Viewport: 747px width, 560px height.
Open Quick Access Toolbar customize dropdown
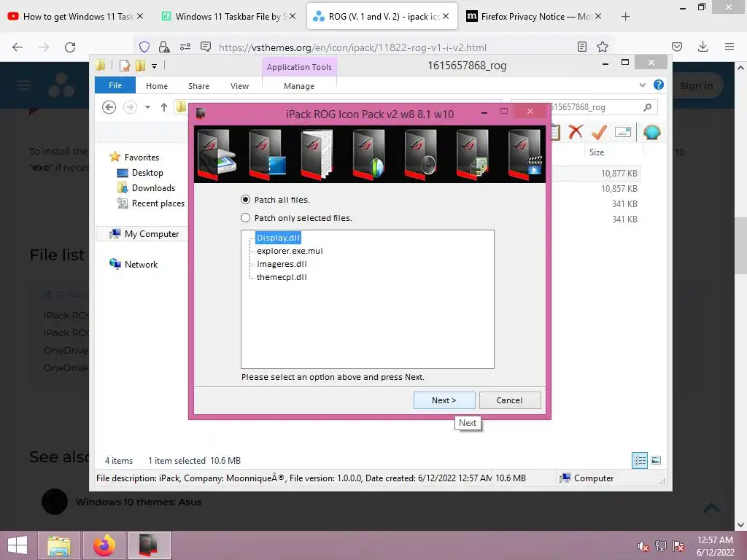point(155,66)
